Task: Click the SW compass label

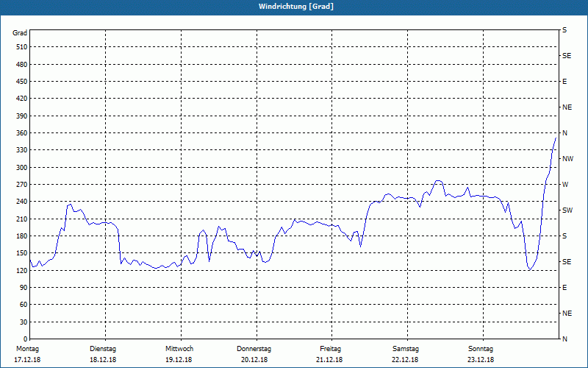Action: [x=567, y=210]
